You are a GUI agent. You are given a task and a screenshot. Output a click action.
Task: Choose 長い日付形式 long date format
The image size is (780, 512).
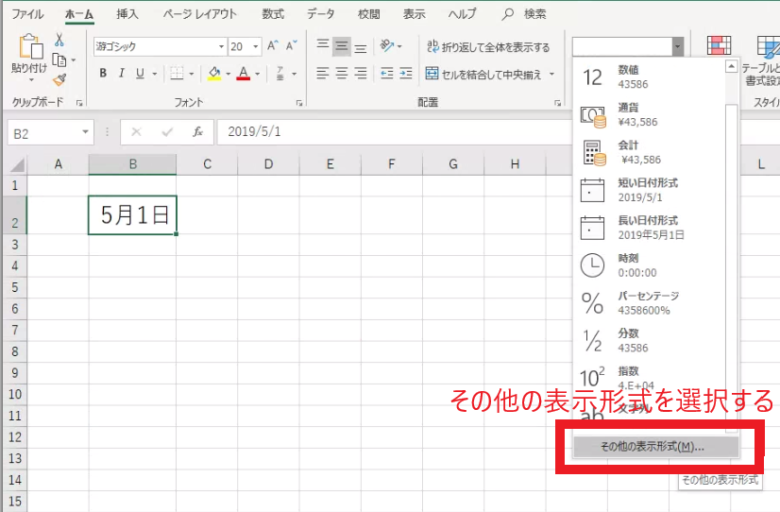point(649,228)
